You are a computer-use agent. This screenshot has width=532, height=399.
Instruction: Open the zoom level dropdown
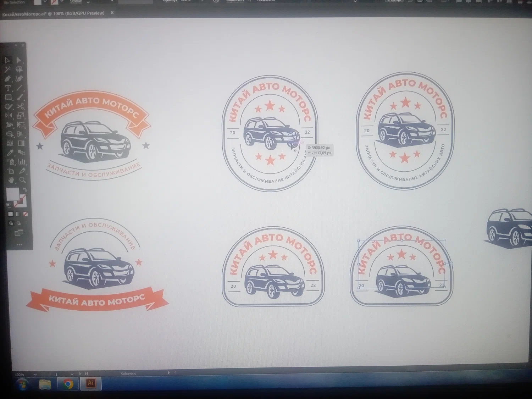coord(35,374)
